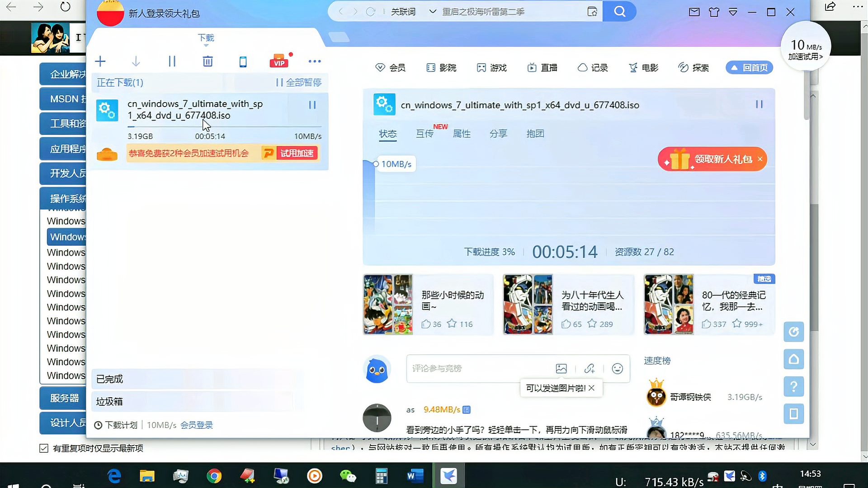Click the 回首页 back-to-home button
Viewport: 868px width, 488px height.
[x=749, y=68]
